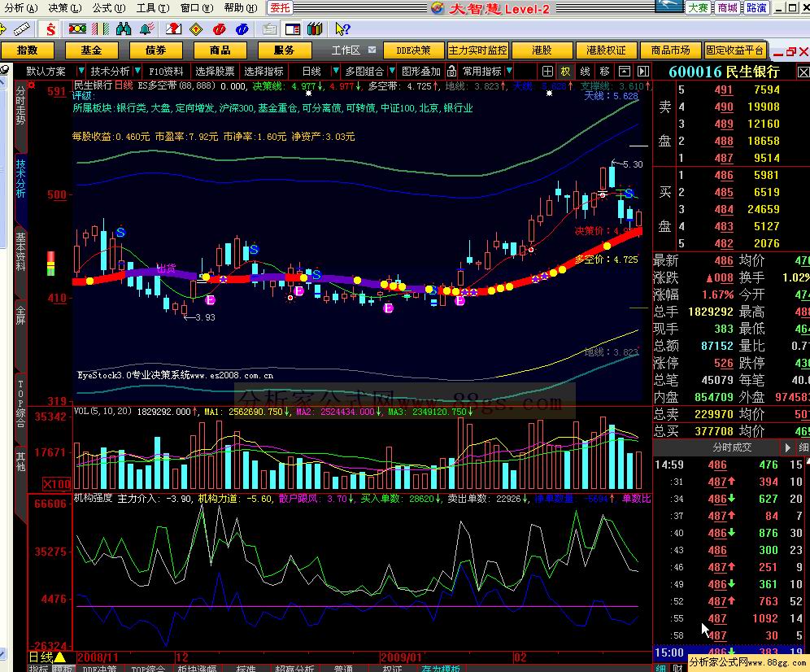Viewport: 810px width, 672px height.
Task: Expand the 日线 period dropdown arrow
Action: (x=336, y=71)
